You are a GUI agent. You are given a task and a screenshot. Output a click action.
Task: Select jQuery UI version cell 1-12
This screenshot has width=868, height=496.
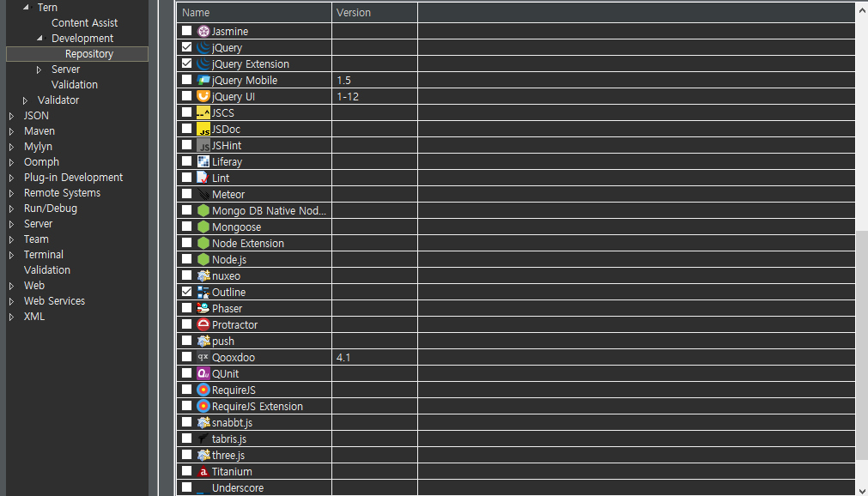pos(375,96)
